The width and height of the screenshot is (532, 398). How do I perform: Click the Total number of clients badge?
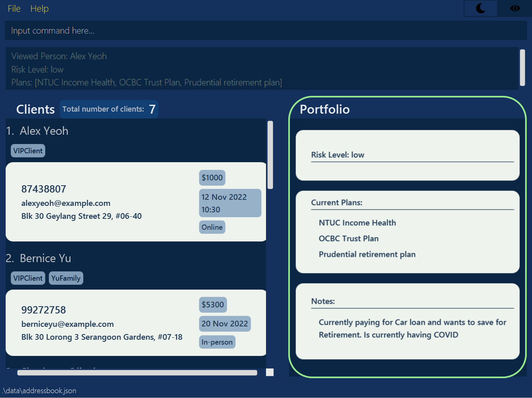(x=109, y=109)
